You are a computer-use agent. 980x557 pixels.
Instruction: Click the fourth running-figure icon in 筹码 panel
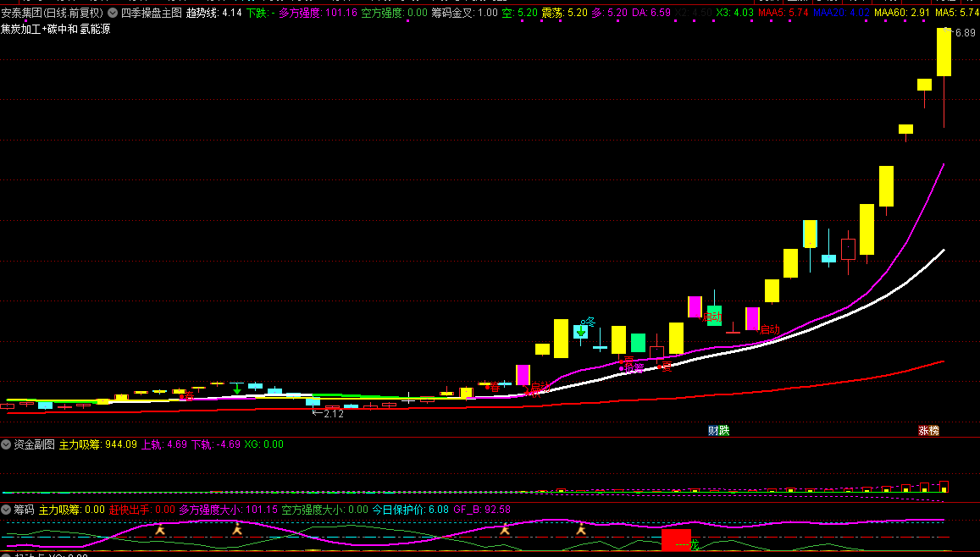point(581,530)
